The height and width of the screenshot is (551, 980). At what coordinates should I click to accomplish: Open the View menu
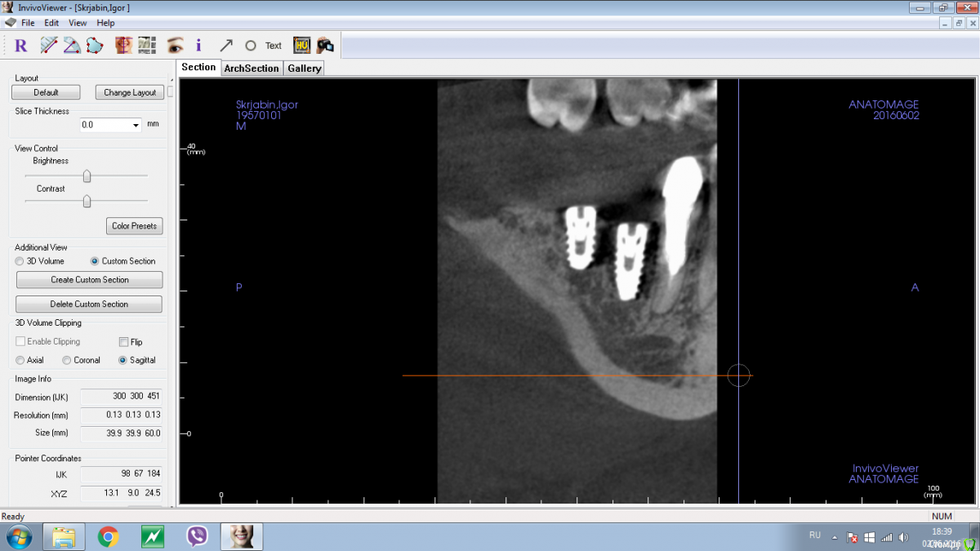pyautogui.click(x=78, y=23)
